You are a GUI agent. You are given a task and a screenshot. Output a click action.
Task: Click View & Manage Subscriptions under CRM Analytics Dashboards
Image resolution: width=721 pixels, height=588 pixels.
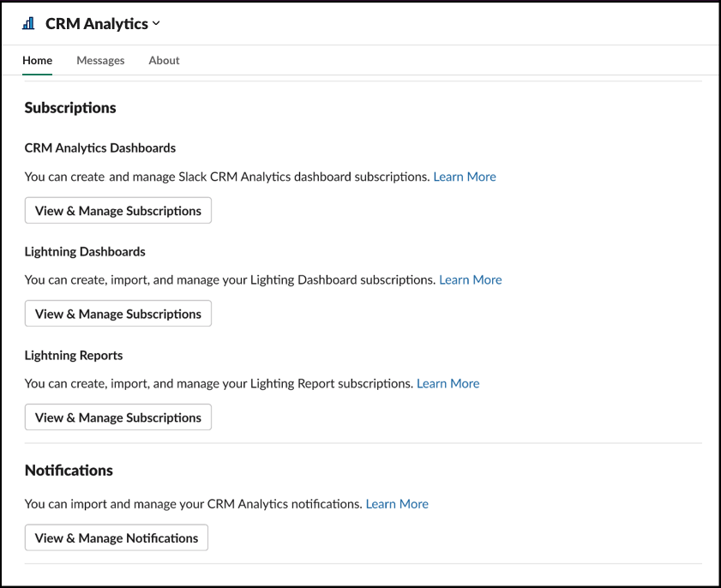[x=117, y=210]
